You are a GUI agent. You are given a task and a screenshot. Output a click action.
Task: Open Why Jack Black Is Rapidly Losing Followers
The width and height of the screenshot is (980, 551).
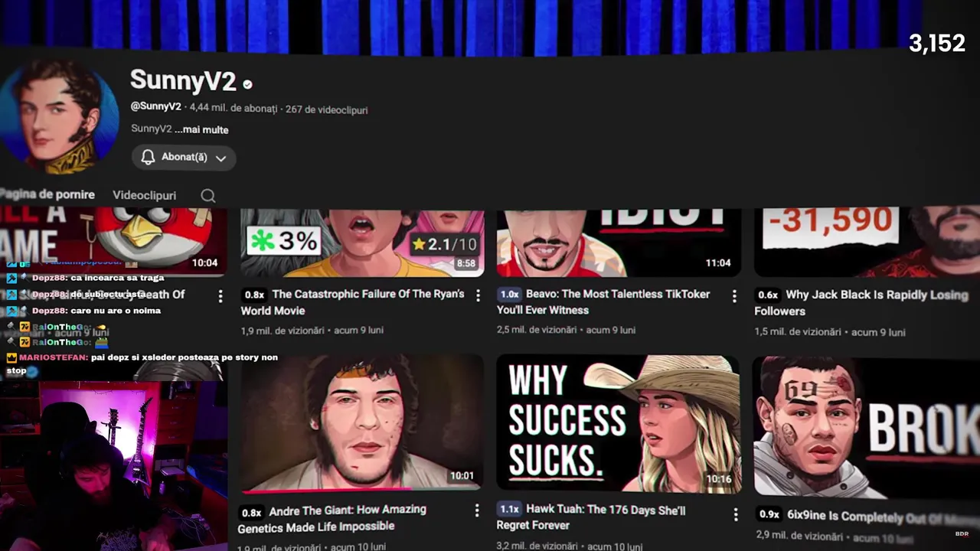pos(861,303)
